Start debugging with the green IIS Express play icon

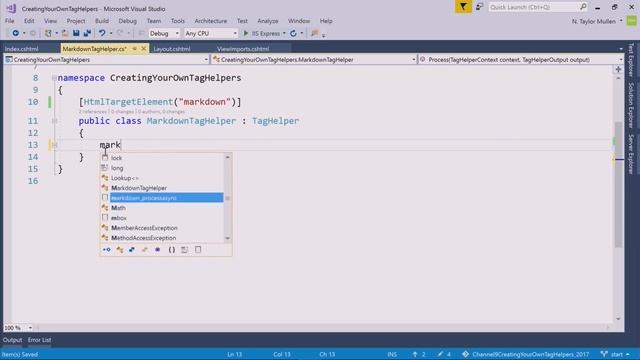click(x=246, y=33)
